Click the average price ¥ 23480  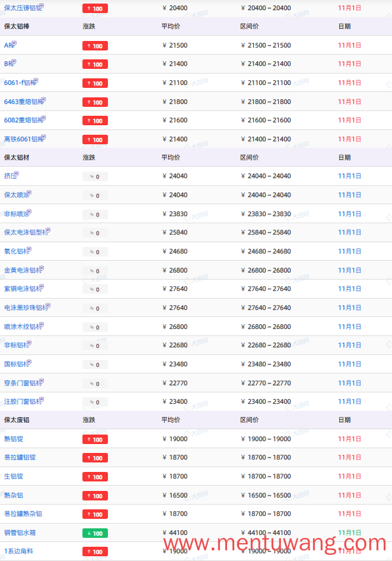pos(175,365)
